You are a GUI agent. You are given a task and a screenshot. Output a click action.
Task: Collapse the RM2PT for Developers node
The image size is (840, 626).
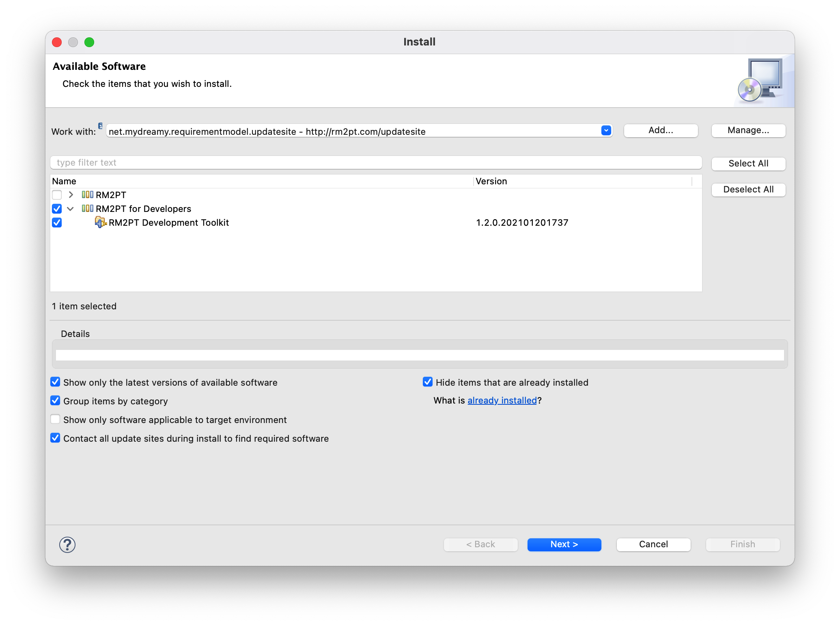pyautogui.click(x=71, y=209)
